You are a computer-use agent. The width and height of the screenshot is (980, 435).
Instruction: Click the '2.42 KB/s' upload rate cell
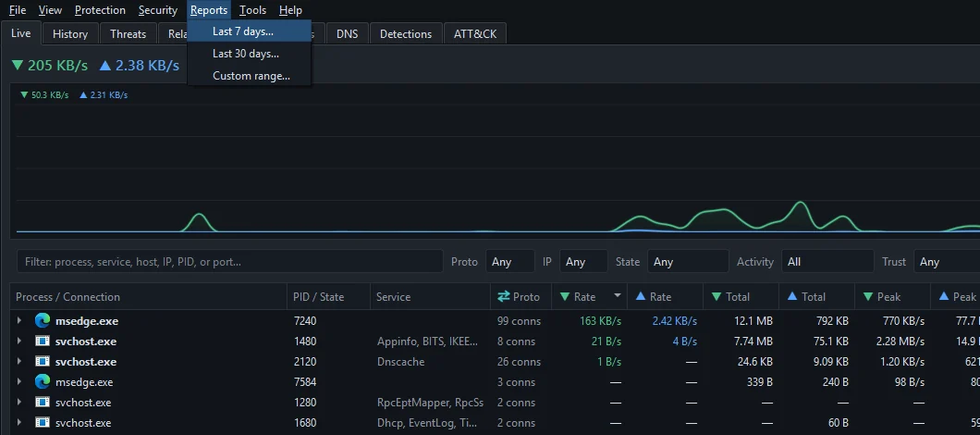674,321
